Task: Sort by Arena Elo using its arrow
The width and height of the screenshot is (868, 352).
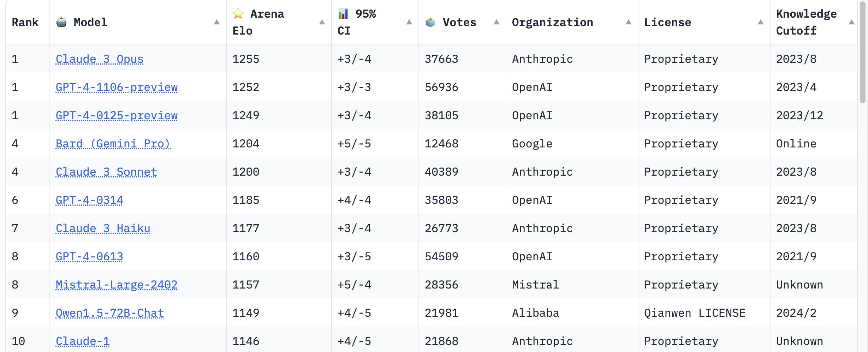Action: (322, 22)
